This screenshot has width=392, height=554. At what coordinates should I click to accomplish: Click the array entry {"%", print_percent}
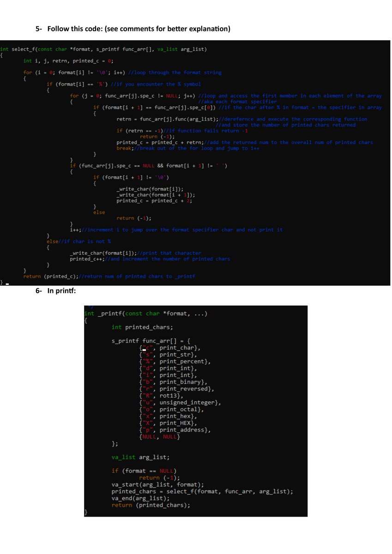pyautogui.click(x=175, y=362)
